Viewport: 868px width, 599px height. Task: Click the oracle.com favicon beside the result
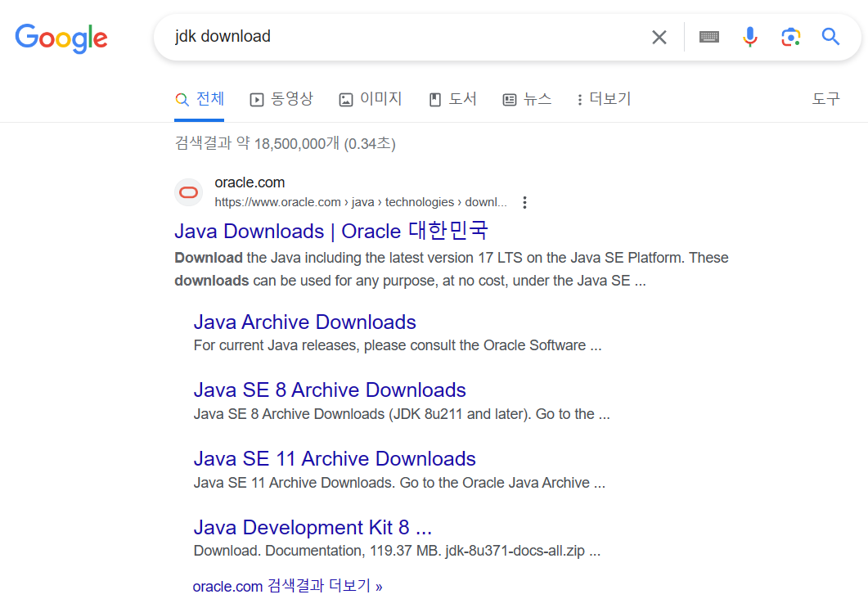[x=188, y=191]
